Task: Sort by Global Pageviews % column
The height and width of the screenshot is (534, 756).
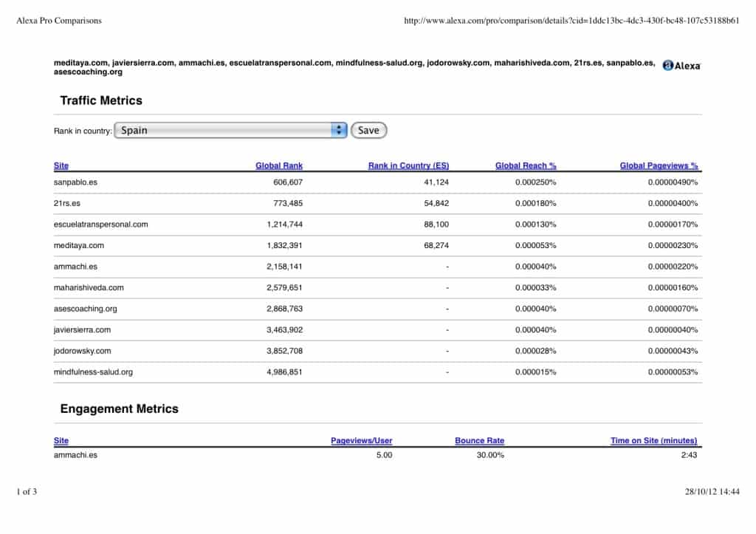Action: [659, 165]
